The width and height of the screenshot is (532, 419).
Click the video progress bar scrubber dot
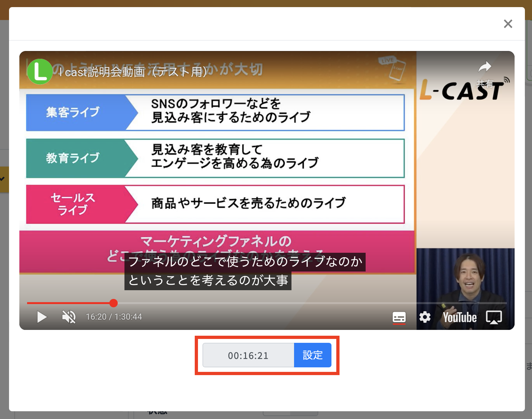pos(113,303)
